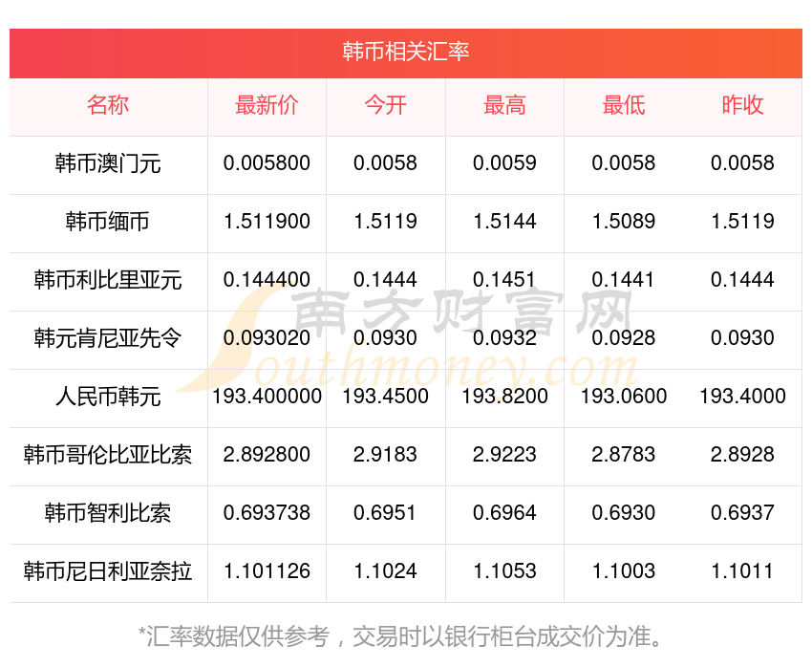Click the high value 1.1053
The width and height of the screenshot is (812, 667).
pos(504,571)
